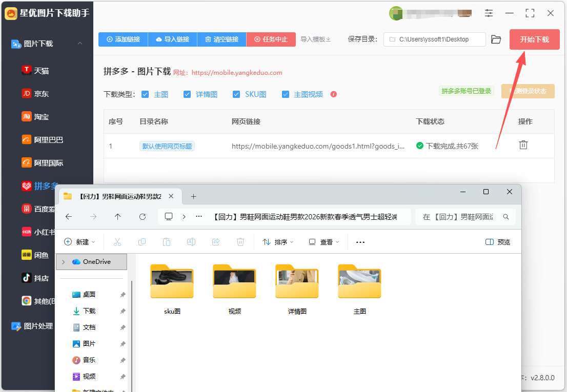Expand the OneDrive tree node
567x392 pixels.
64,261
